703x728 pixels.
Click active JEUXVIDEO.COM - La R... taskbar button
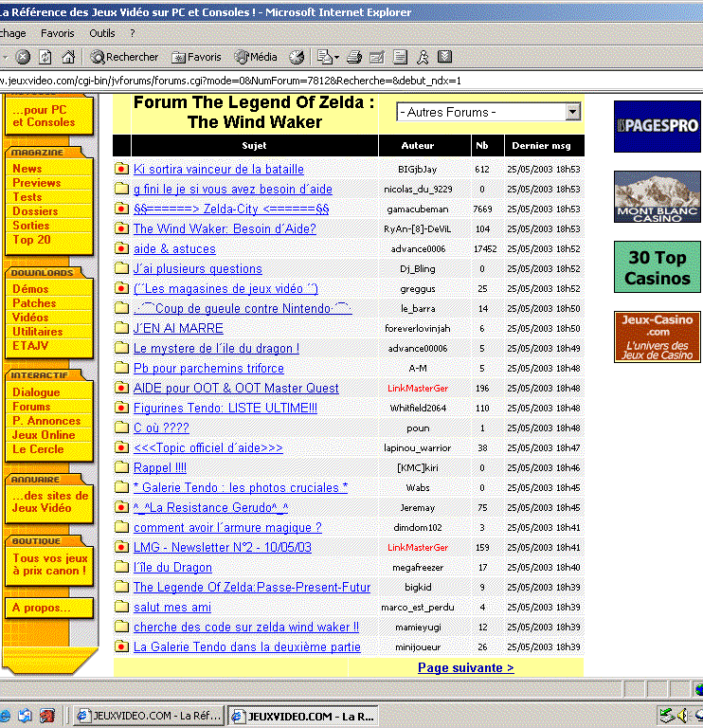(x=304, y=716)
